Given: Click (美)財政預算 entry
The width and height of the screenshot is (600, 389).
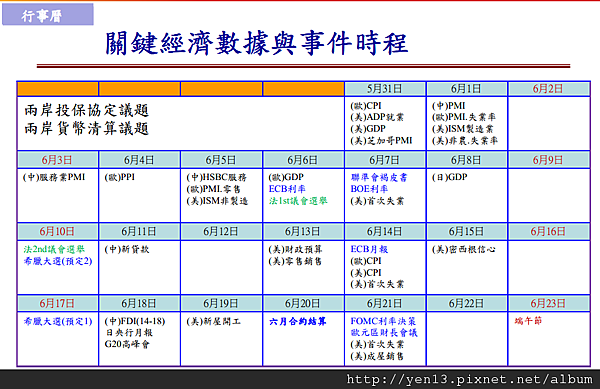Looking at the screenshot, I should (x=295, y=249).
